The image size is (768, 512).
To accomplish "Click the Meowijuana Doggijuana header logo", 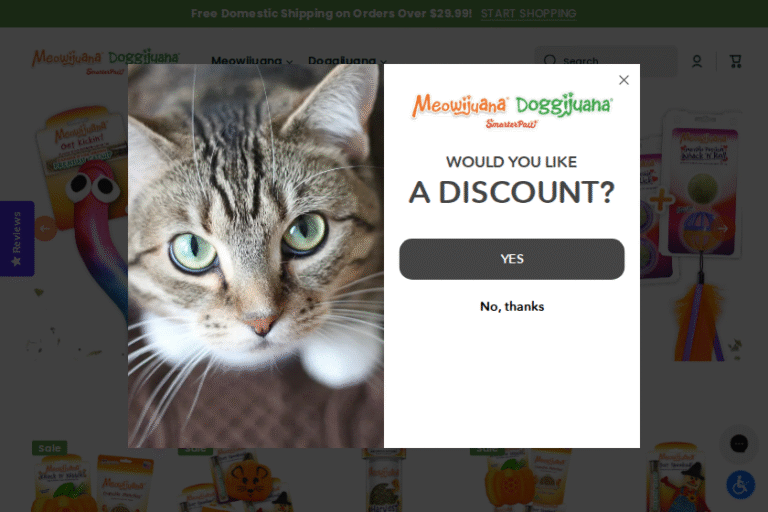I will tap(106, 61).
